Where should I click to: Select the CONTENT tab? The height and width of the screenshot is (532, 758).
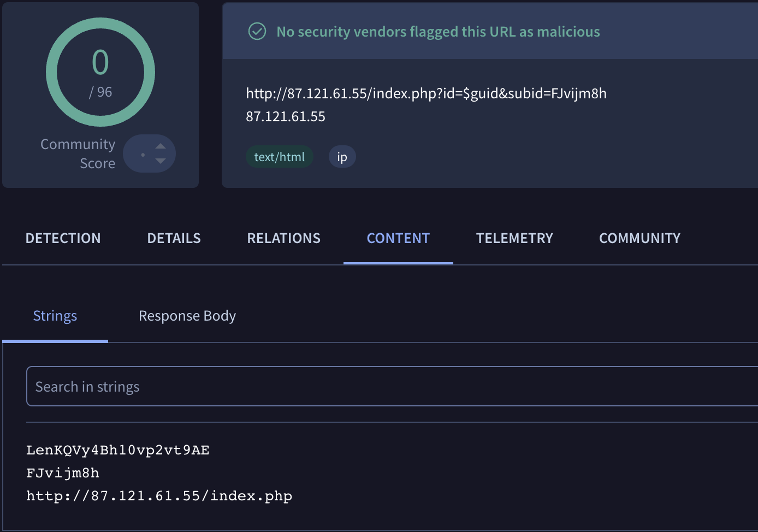point(398,238)
